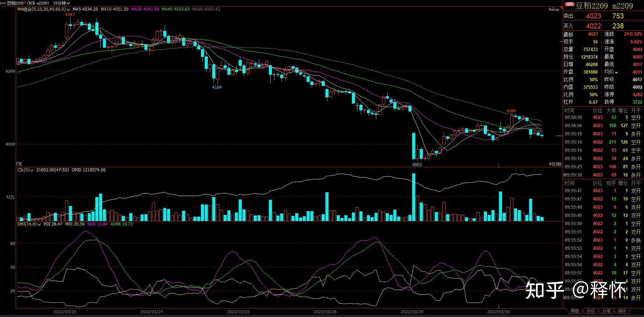
Task: Expand the CJL(0) volume indicator dropdown
Action: 25,170
